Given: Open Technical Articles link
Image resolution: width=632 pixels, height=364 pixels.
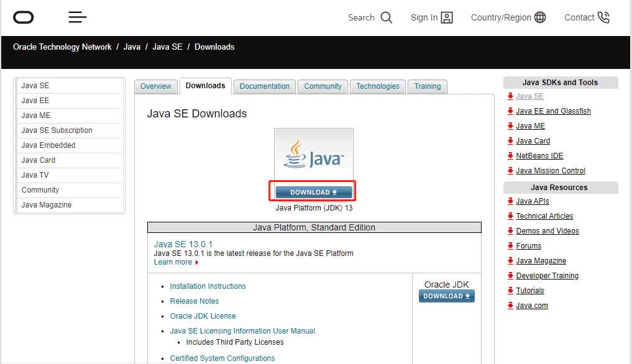Looking at the screenshot, I should [x=544, y=216].
